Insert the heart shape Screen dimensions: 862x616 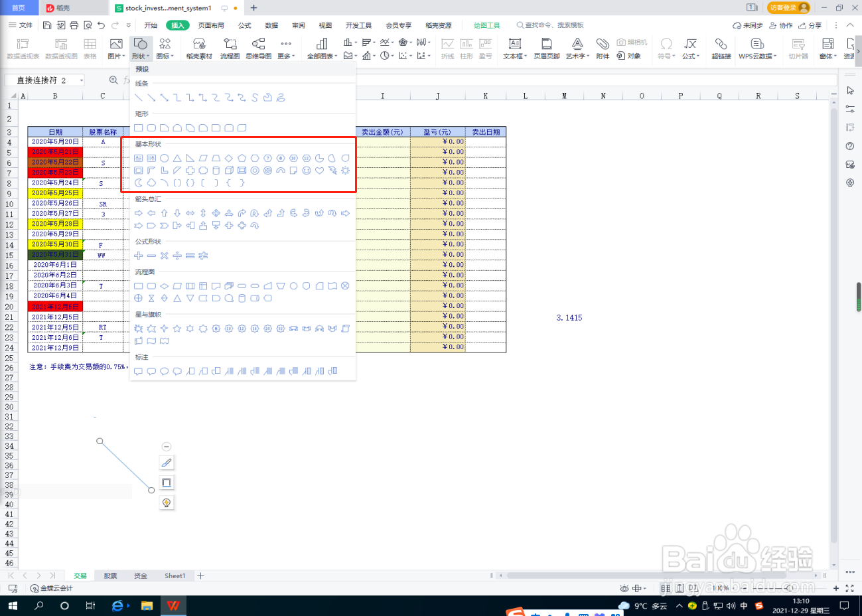[319, 171]
